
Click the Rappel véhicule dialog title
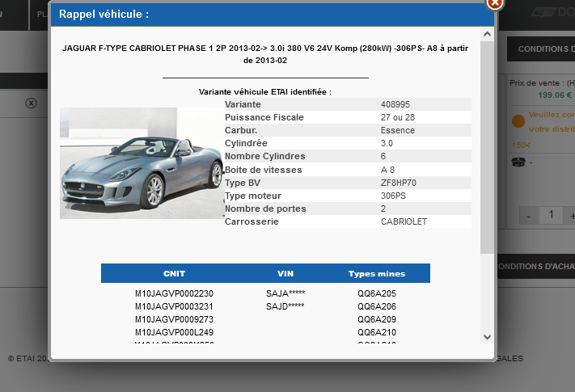104,15
